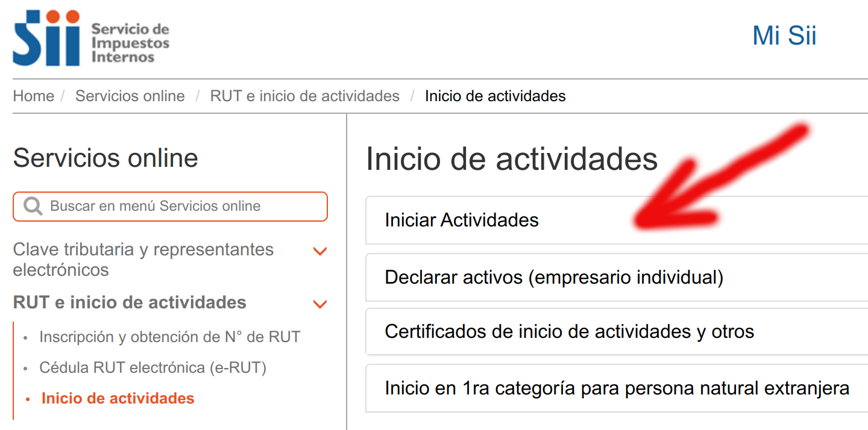Select the bold RUT e inicio de actividades sidebar item
Screen dimensions: 868x430
click(x=130, y=302)
